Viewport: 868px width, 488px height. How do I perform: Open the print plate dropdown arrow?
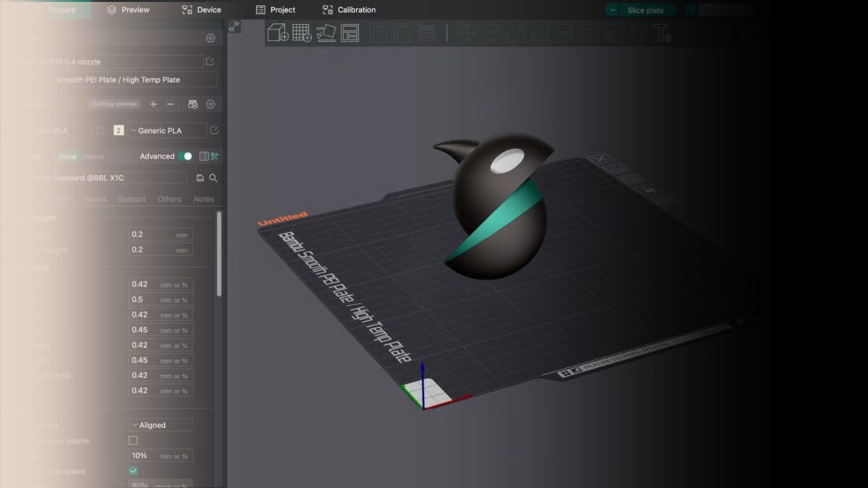click(692, 10)
